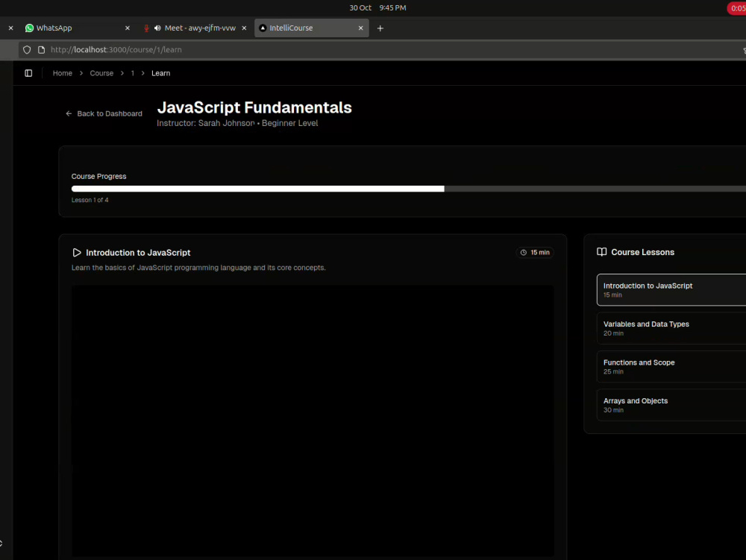Click the shield tracking protection icon
Image resolution: width=746 pixels, height=560 pixels.
[27, 49]
